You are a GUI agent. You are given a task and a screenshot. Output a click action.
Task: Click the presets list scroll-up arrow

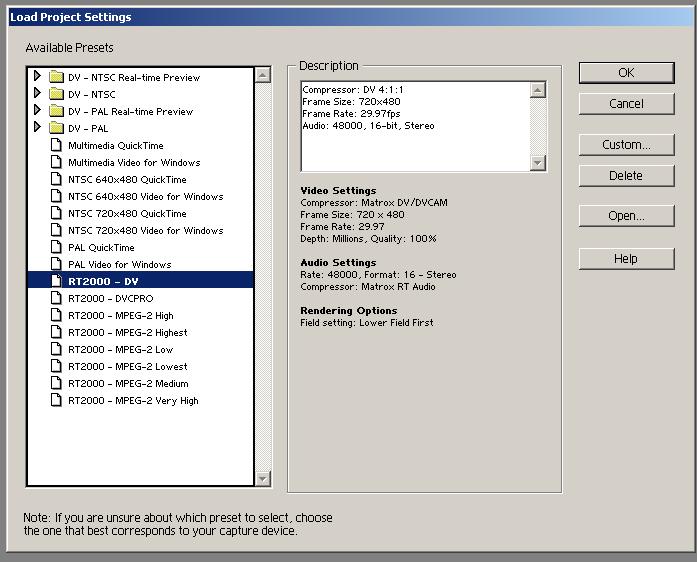(263, 76)
